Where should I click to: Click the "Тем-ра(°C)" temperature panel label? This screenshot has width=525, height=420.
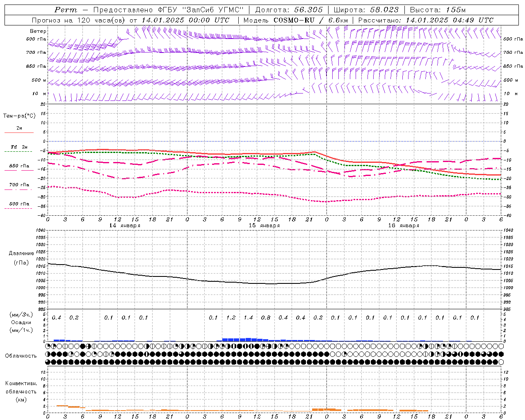[19, 116]
